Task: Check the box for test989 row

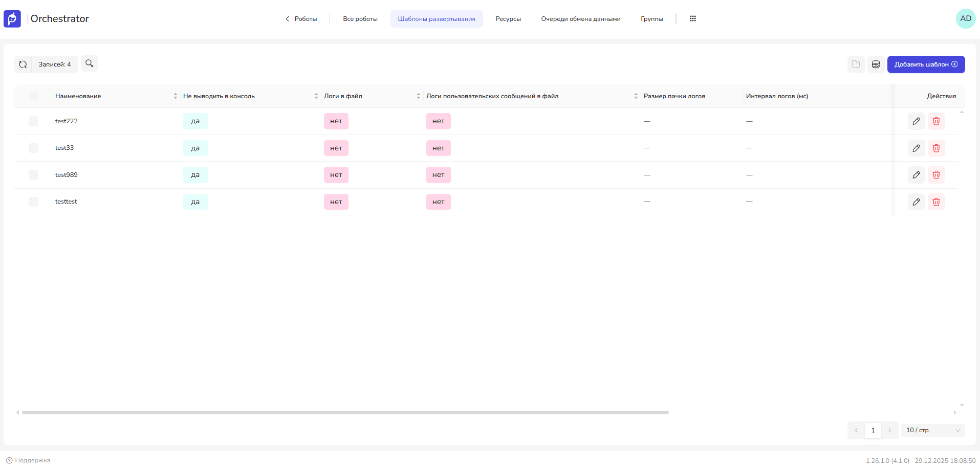Action: click(x=34, y=175)
